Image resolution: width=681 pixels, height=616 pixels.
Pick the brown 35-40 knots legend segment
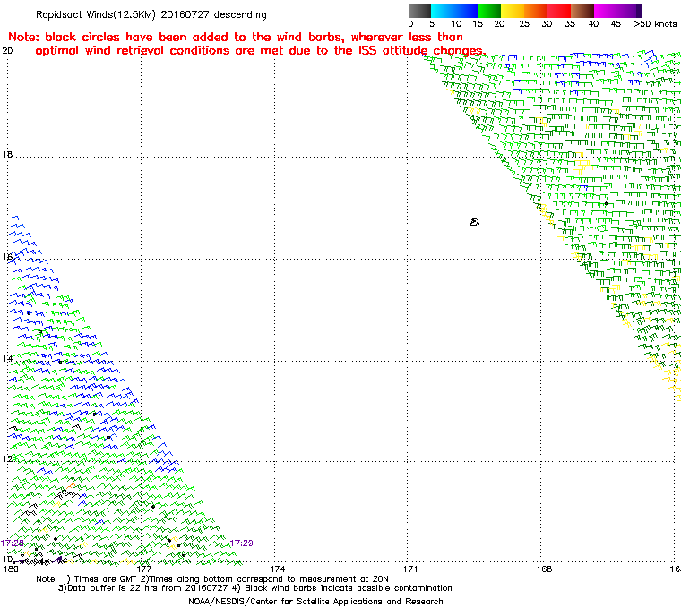[x=582, y=11]
